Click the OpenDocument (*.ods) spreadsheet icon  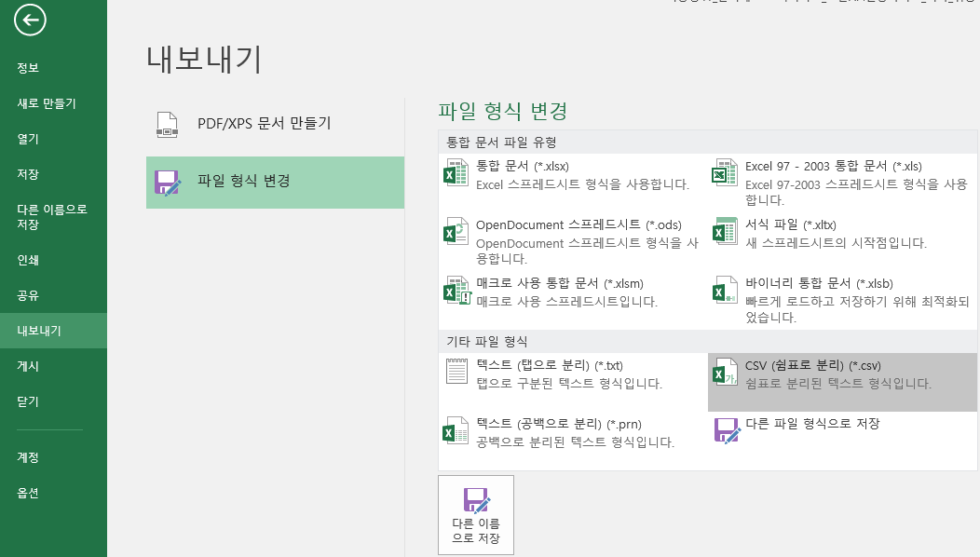pos(456,232)
